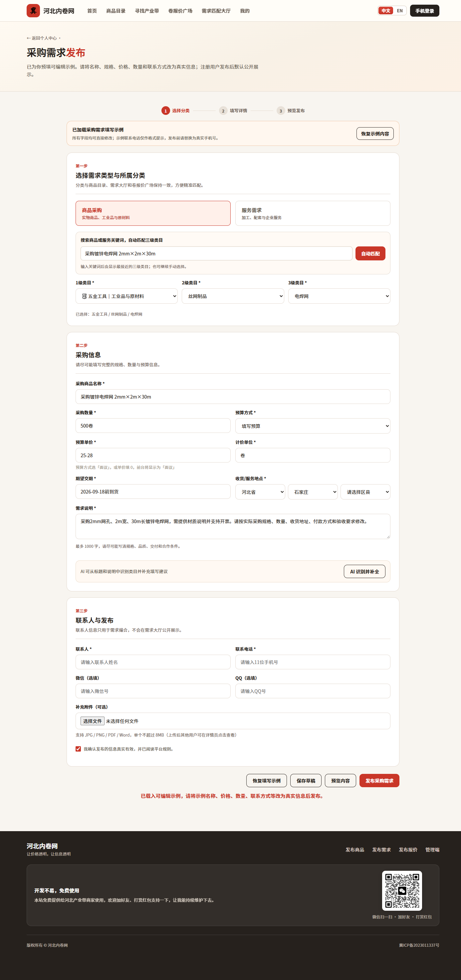Viewport: 461px width, 980px height.
Task: Open the 请选择区县 district dropdown
Action: (x=365, y=492)
